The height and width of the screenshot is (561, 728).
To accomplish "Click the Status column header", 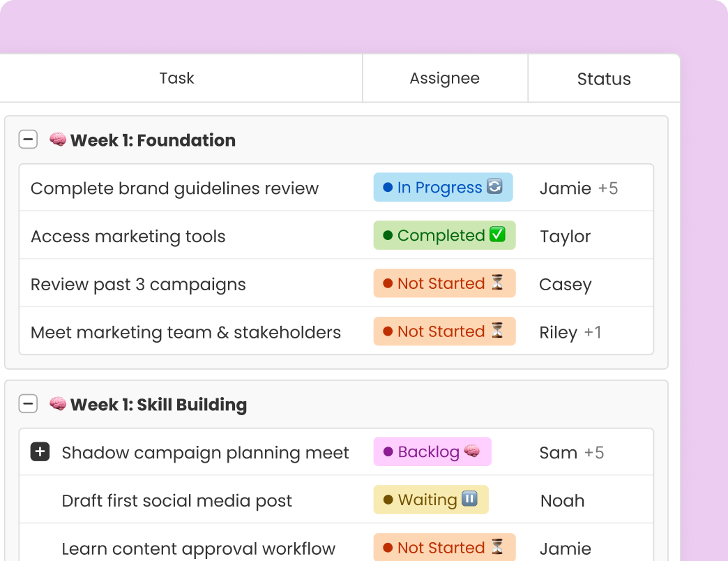I will [x=604, y=79].
